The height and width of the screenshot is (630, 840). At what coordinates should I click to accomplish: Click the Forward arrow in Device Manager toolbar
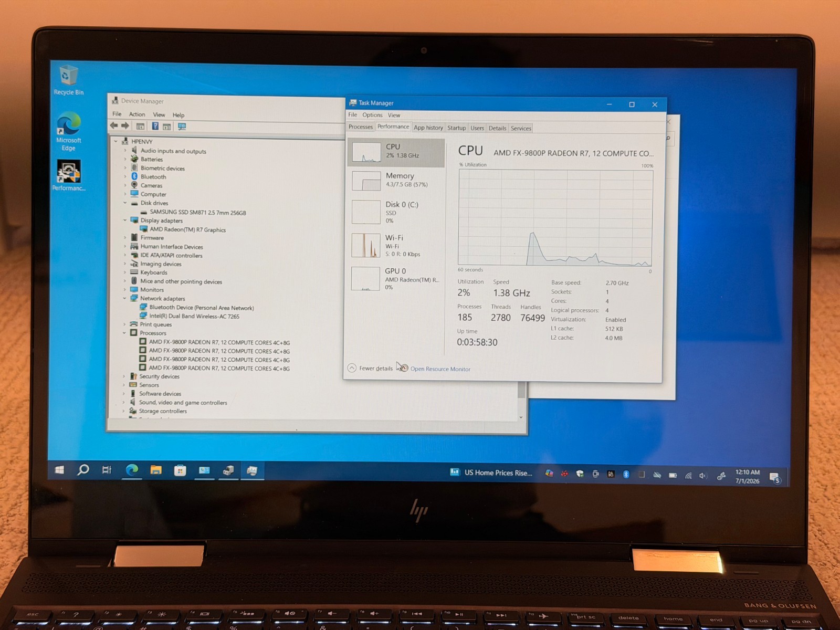(x=125, y=125)
